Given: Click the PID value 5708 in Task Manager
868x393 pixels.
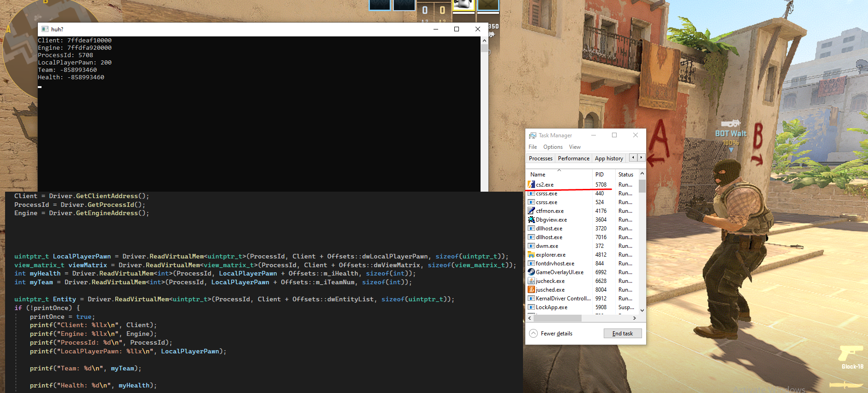Looking at the screenshot, I should pyautogui.click(x=601, y=185).
